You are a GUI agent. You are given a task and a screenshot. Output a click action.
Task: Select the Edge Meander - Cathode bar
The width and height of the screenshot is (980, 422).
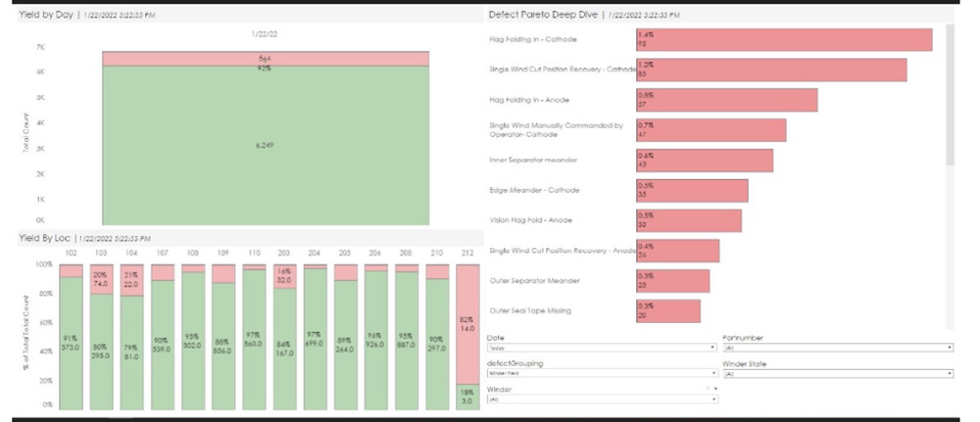(692, 191)
